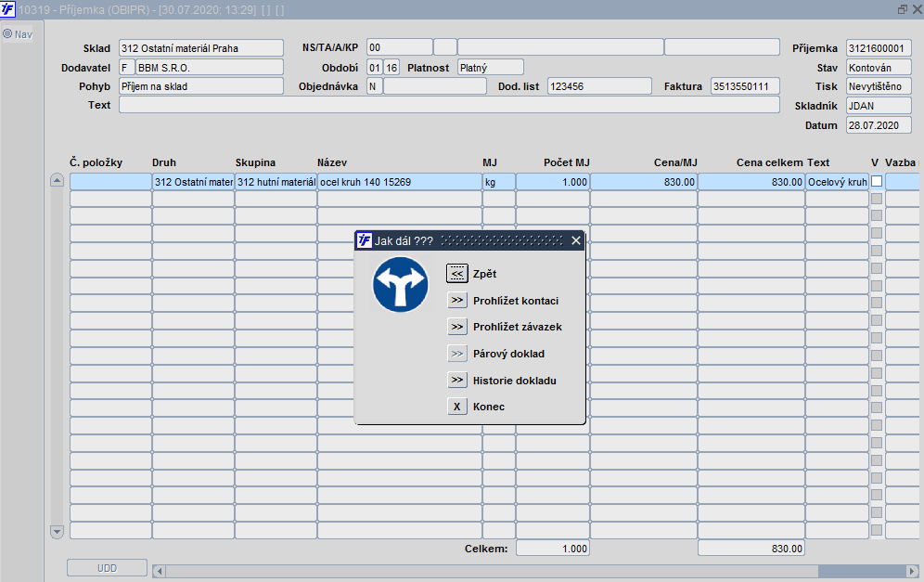Click left arrow of horizontal scrollbar
Screen dimensions: 924x582
[x=159, y=571]
